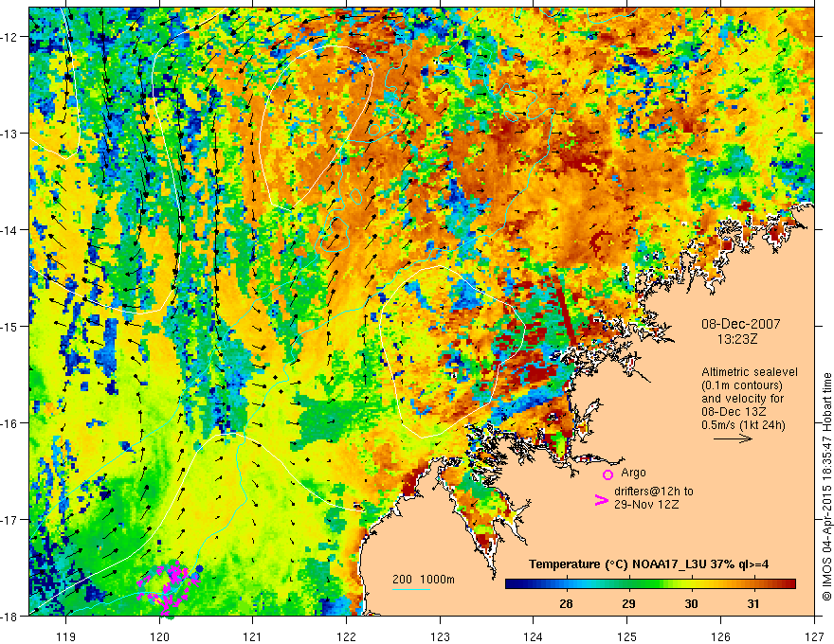Screen dimensions: 834x644
Task: Click the colorbar value 28
Action: click(566, 603)
